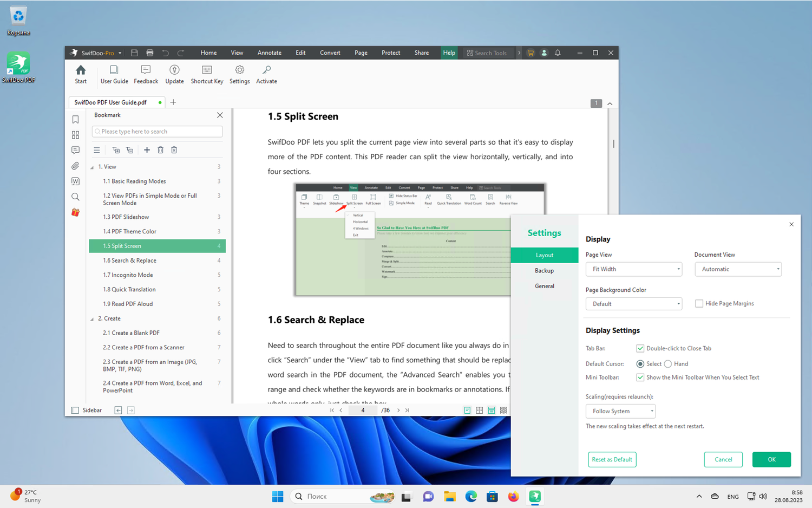Open Firefox from the Windows taskbar
This screenshot has height=508, width=812.
point(513,496)
